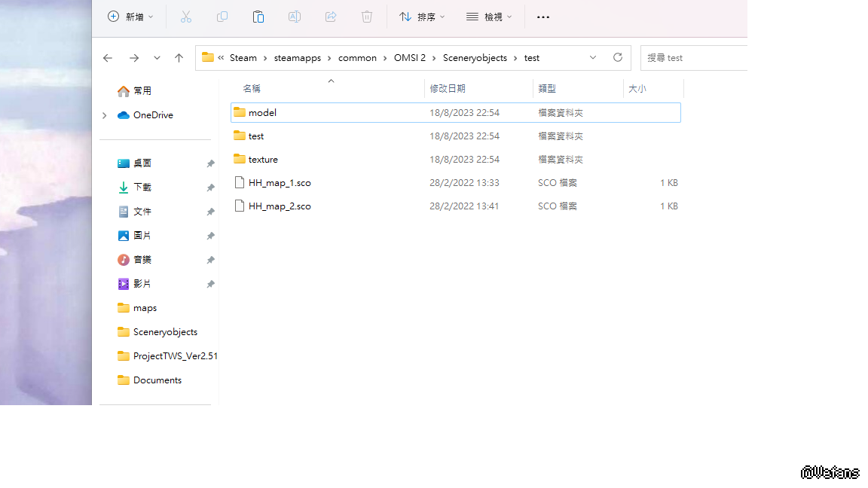Click the Cut scissors icon
Screen dimensions: 868x488
point(186,17)
